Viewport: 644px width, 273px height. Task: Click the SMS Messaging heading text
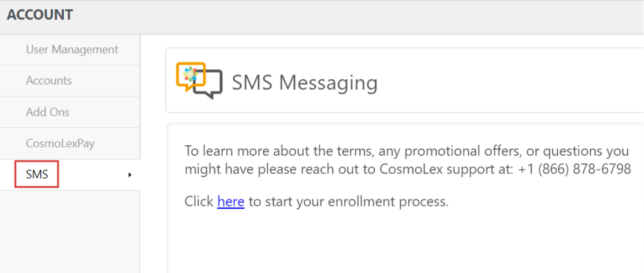tap(305, 83)
